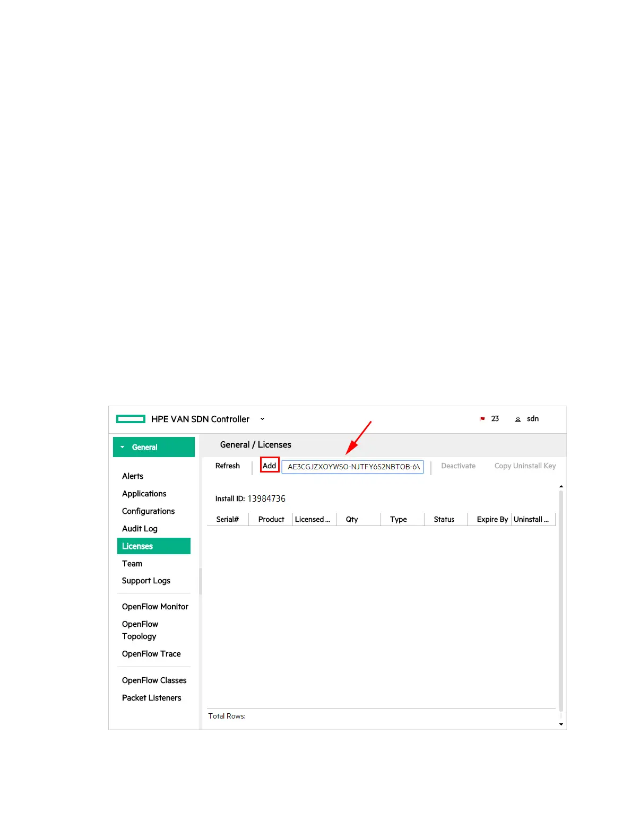Open the Alerts page
The image size is (631, 840).
133,476
